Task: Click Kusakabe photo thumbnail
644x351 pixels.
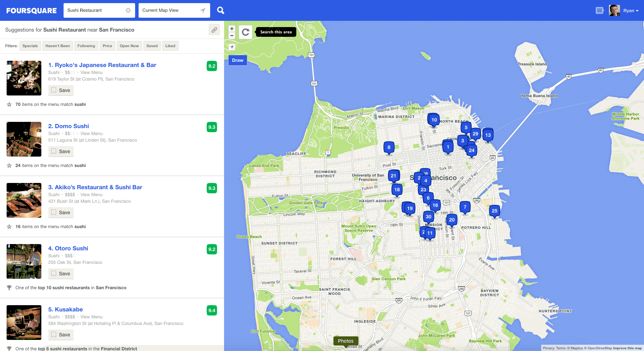Action: (x=24, y=323)
